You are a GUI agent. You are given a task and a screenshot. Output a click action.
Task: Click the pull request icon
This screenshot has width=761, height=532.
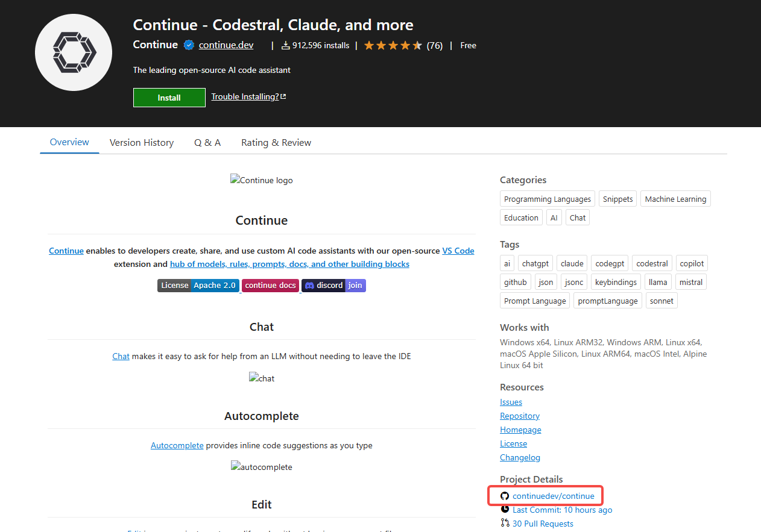pyautogui.click(x=505, y=523)
